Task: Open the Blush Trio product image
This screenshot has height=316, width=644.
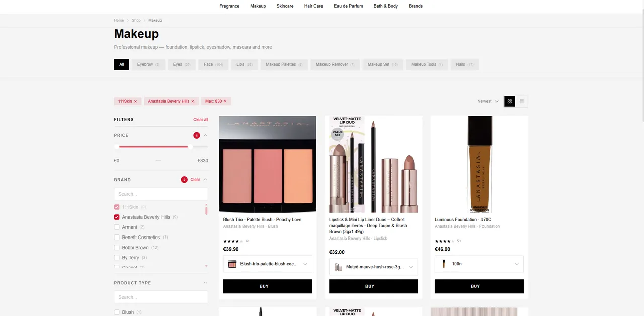Action: 268,164
